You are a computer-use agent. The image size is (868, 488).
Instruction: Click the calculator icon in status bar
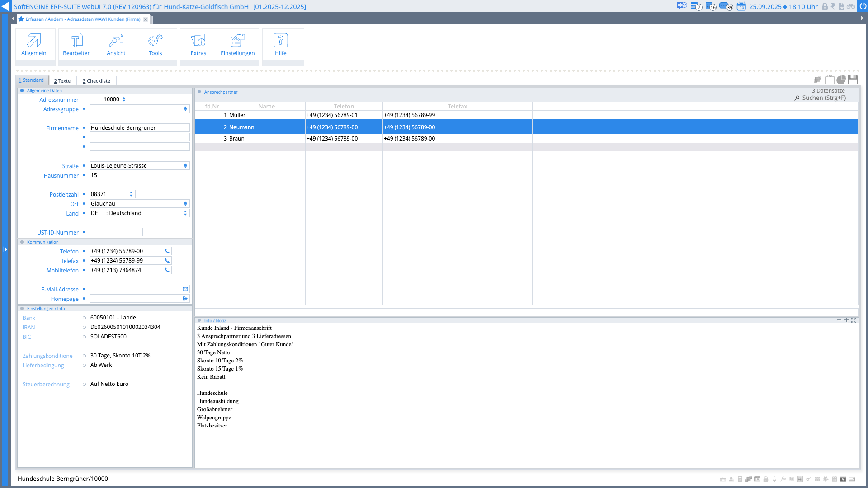pos(740,479)
